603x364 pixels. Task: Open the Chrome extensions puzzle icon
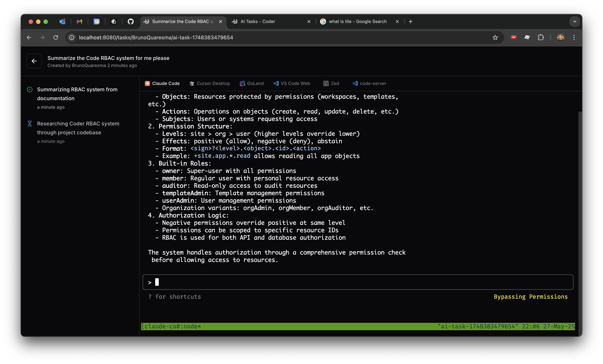click(x=541, y=37)
